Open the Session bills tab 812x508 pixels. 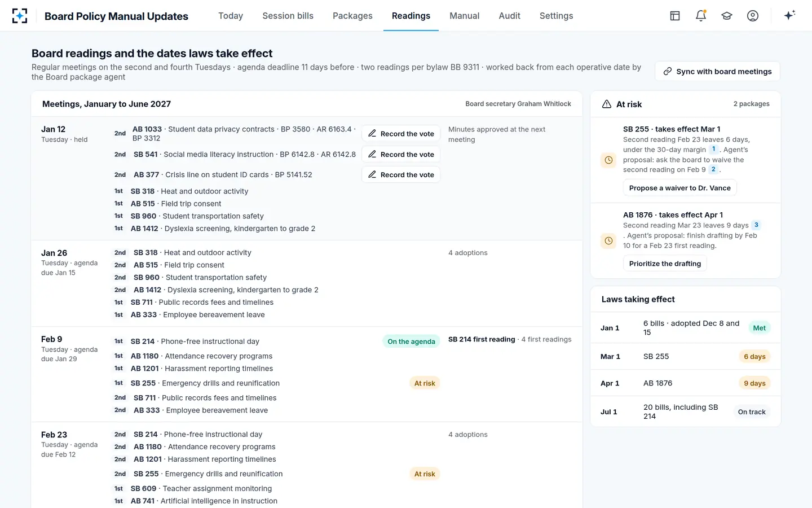coord(288,16)
